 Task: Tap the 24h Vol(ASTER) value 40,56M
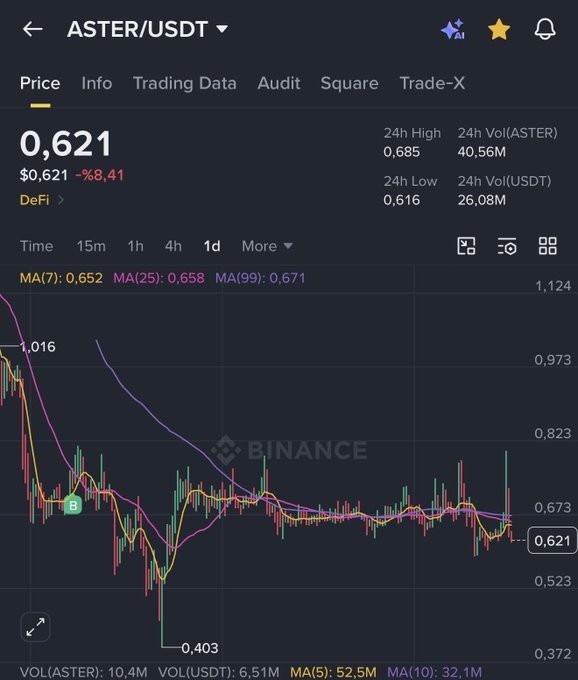point(482,152)
